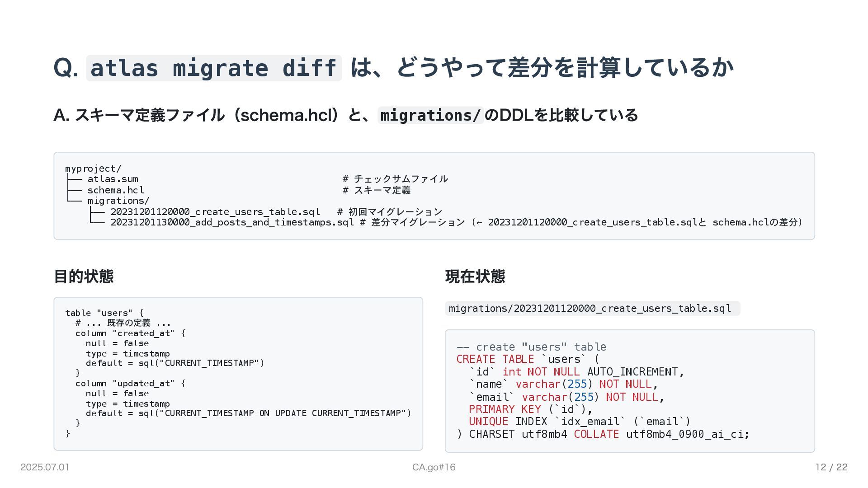Click the column "updated_at" line
Image resolution: width=868 pixels, height=488 pixels.
130,384
